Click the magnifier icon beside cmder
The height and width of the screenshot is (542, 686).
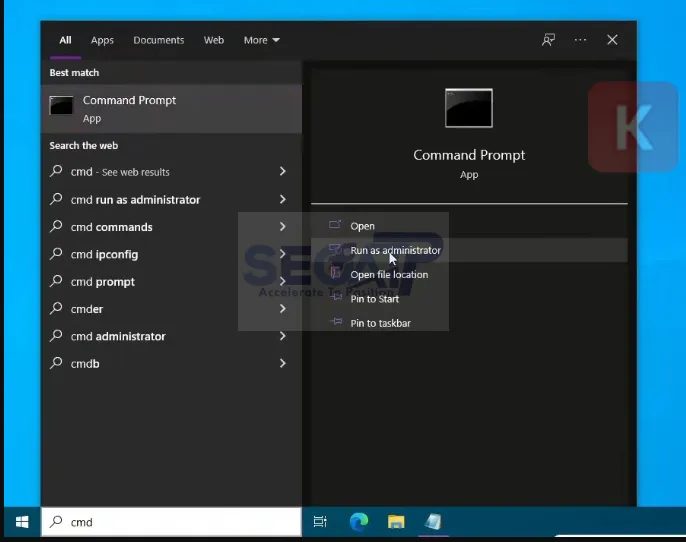pyautogui.click(x=56, y=308)
